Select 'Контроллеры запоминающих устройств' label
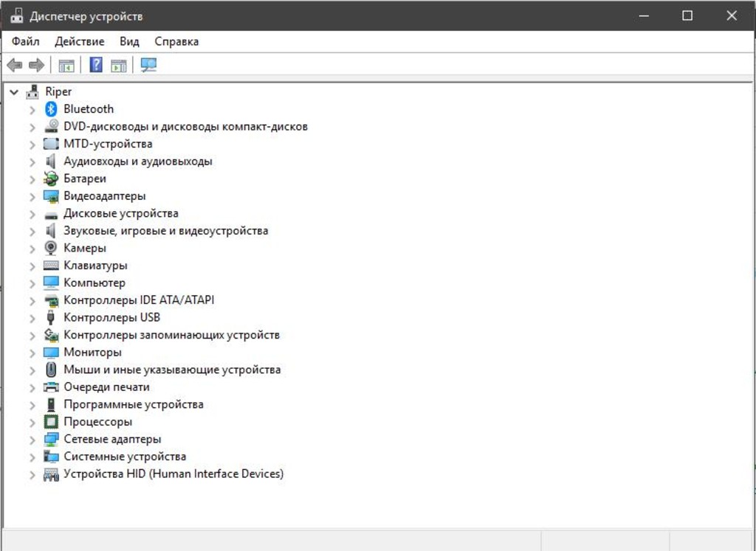Image resolution: width=756 pixels, height=551 pixels. [171, 335]
